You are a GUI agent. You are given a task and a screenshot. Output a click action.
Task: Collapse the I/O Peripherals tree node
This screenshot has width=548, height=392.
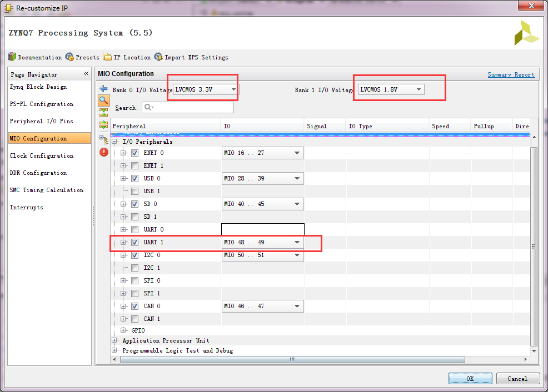point(114,142)
